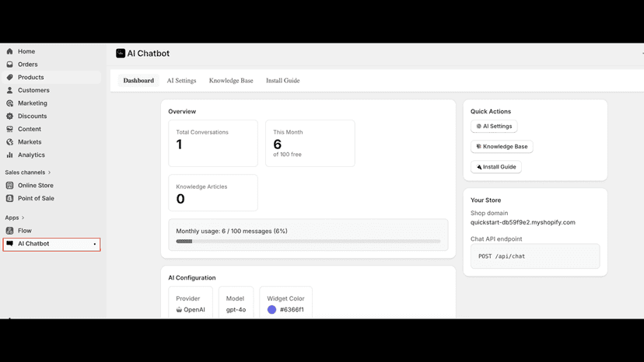
Task: Click the Your Store heading
Action: 486,200
